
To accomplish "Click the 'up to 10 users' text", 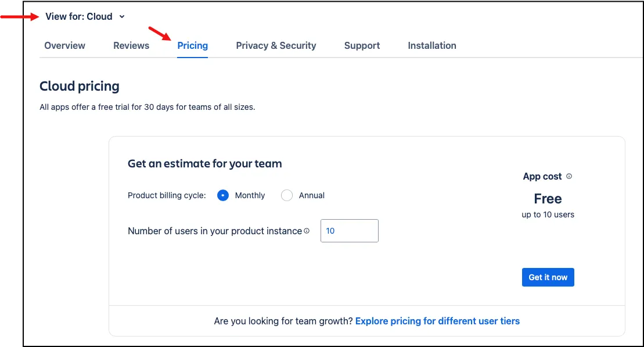I will click(x=548, y=214).
